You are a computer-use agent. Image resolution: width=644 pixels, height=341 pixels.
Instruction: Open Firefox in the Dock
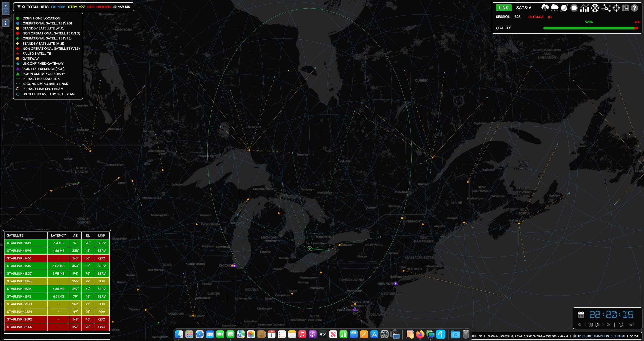coord(420,334)
